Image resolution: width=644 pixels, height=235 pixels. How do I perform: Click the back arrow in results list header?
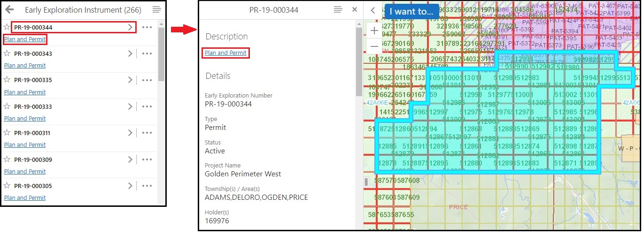click(9, 10)
